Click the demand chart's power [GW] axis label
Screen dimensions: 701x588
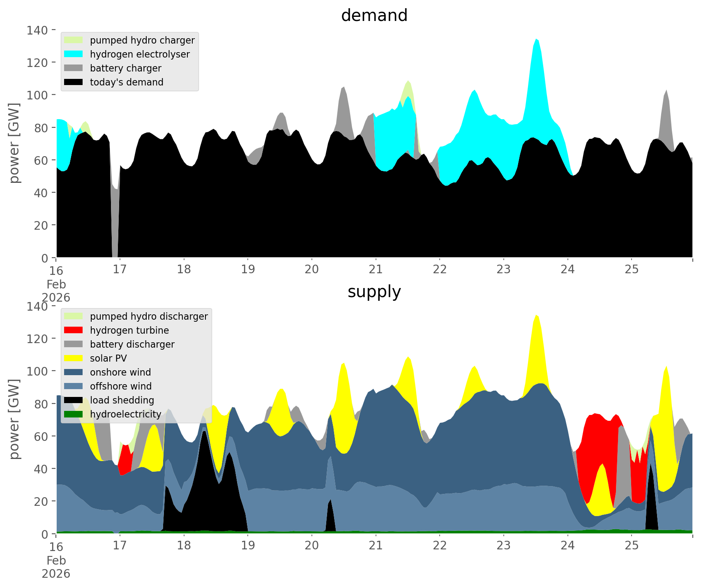click(14, 143)
